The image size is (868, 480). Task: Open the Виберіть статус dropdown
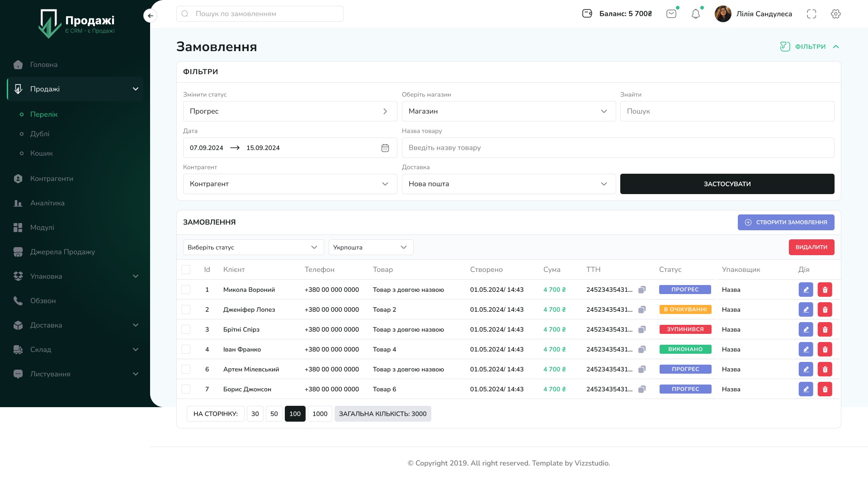pos(253,247)
